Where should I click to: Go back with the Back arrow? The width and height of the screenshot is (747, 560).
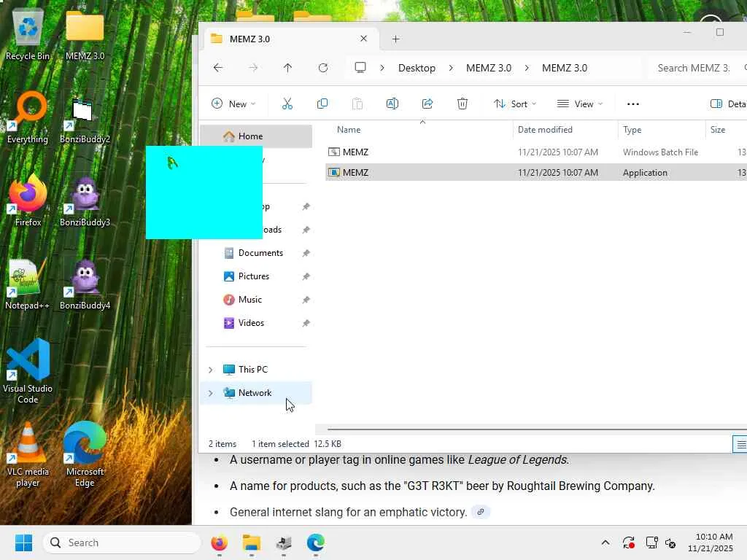pos(218,68)
